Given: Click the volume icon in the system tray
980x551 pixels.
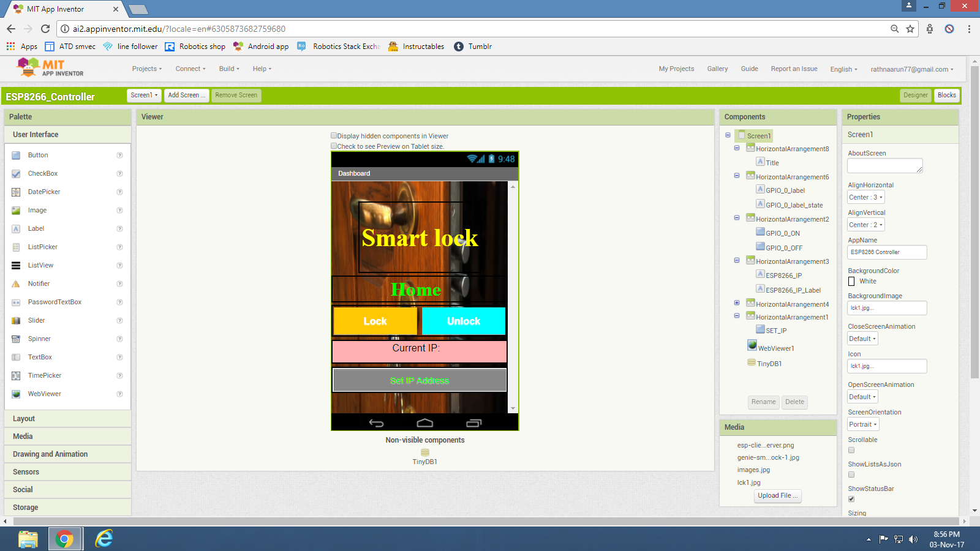Looking at the screenshot, I should click(913, 539).
